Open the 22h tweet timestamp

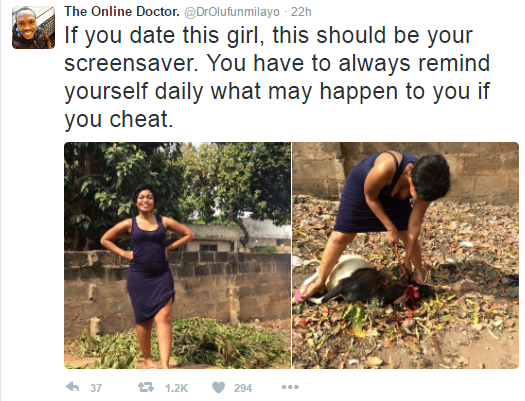pos(301,12)
